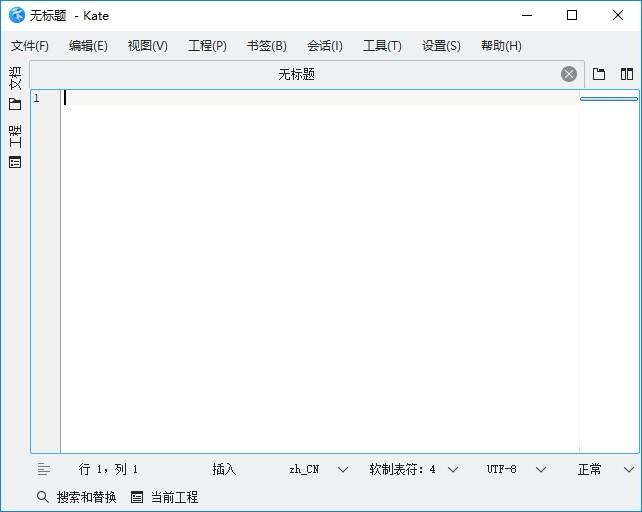This screenshot has height=512, width=642.
Task: Open the 工程(P) menu
Action: [x=207, y=45]
